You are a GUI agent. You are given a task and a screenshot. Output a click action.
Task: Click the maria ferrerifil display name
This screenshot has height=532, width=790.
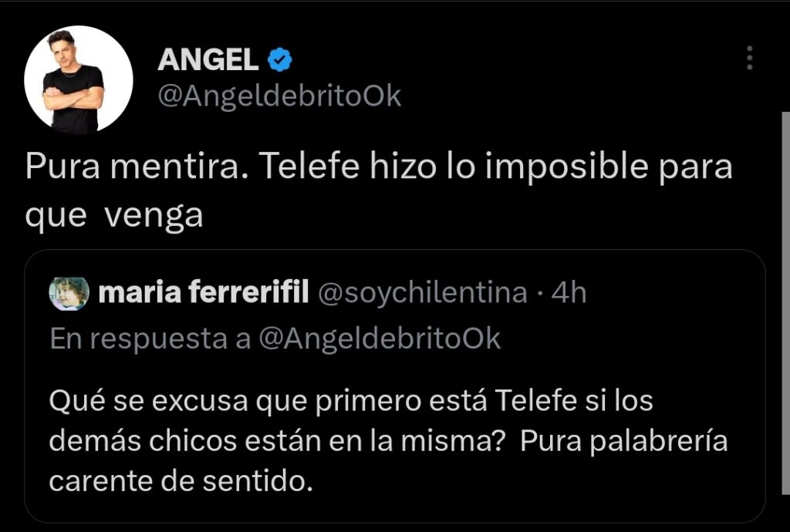[x=205, y=293]
